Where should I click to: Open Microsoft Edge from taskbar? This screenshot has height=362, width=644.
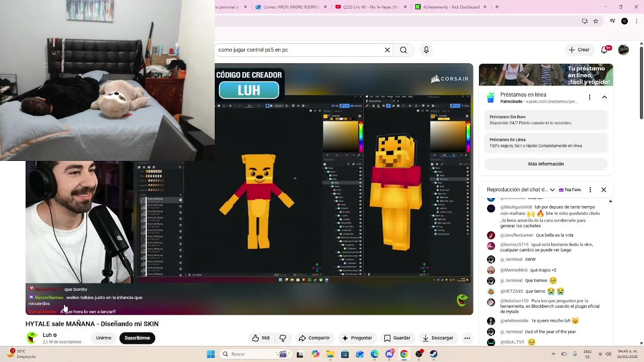click(375, 354)
